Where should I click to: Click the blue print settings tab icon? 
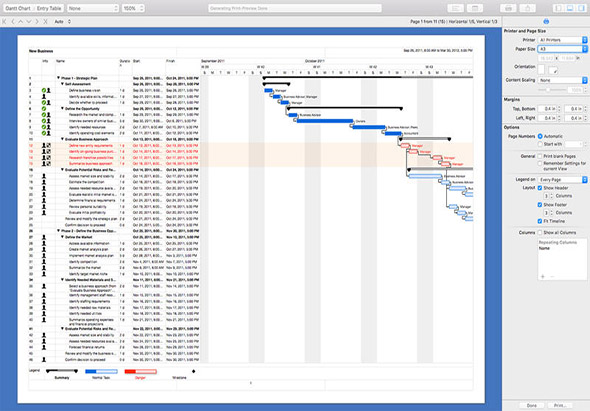click(546, 21)
